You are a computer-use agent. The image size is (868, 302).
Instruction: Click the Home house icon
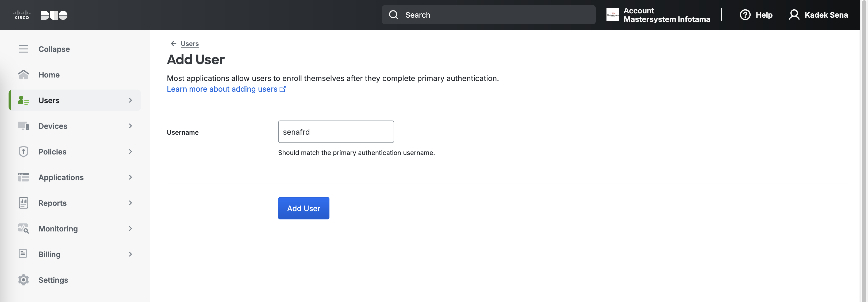pyautogui.click(x=23, y=75)
